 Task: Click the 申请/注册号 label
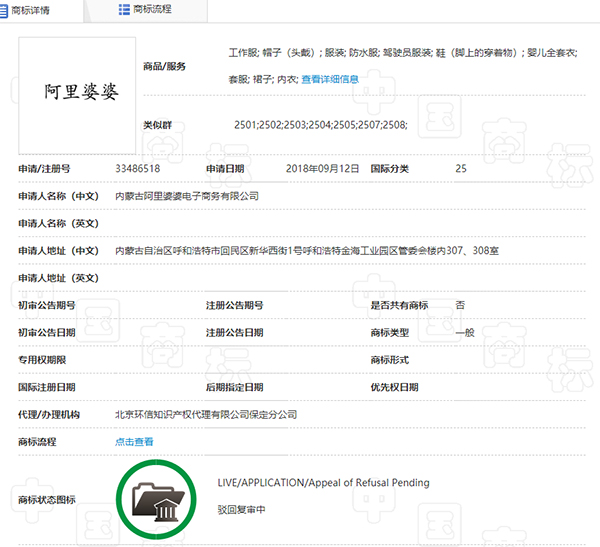point(44,169)
